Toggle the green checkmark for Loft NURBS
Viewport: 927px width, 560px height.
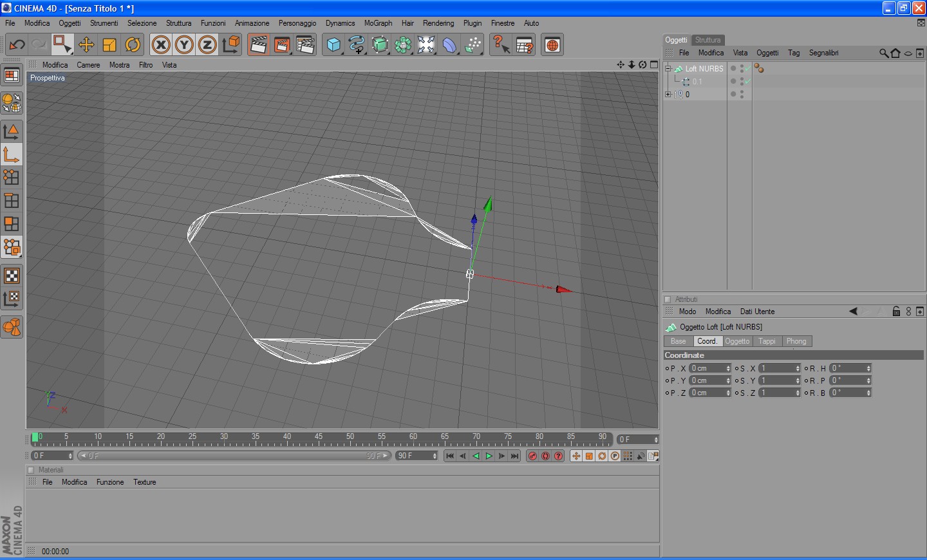click(x=747, y=68)
